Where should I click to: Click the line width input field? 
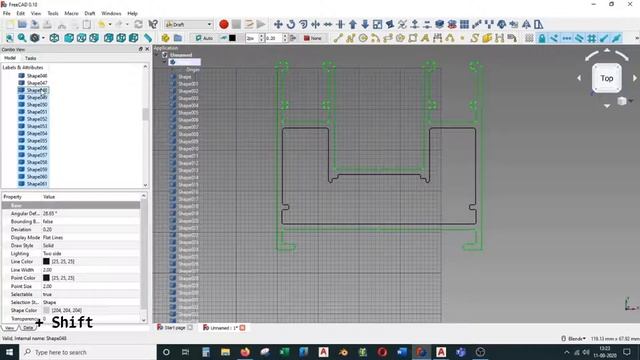click(x=251, y=38)
